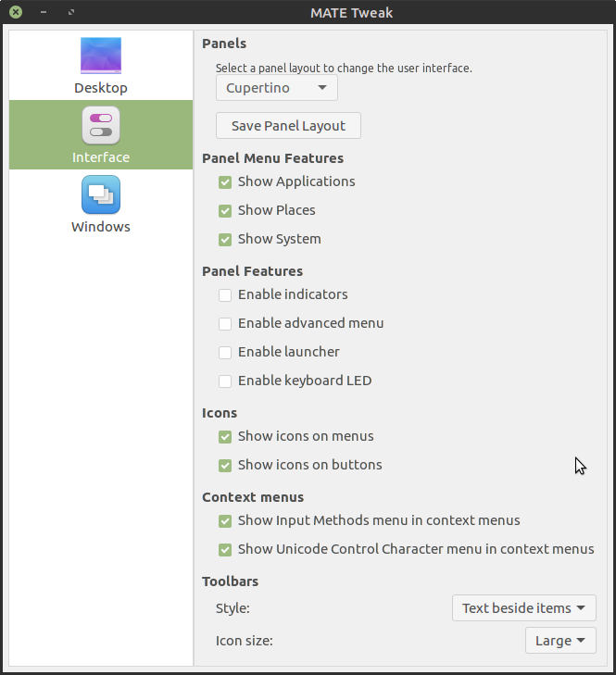Enable keyboard LED option
Viewport: 616px width, 675px height.
[x=225, y=381]
